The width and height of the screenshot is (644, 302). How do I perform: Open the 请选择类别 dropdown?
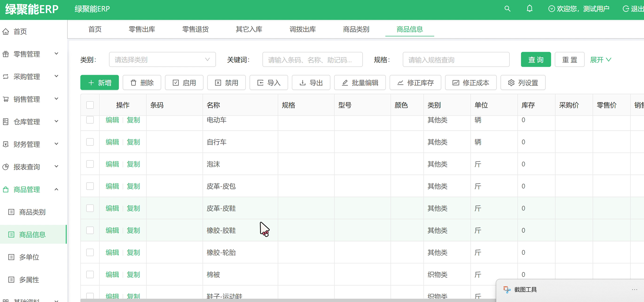pyautogui.click(x=162, y=59)
